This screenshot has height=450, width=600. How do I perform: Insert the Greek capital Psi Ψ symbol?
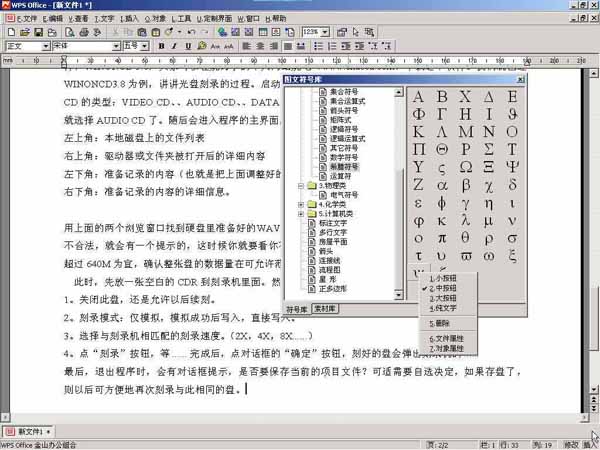coord(512,167)
